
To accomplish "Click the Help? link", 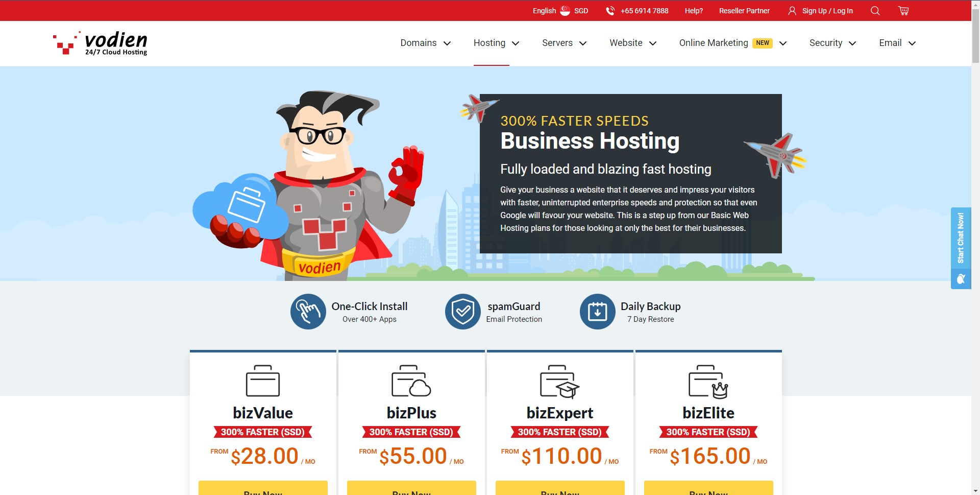I will click(x=694, y=11).
